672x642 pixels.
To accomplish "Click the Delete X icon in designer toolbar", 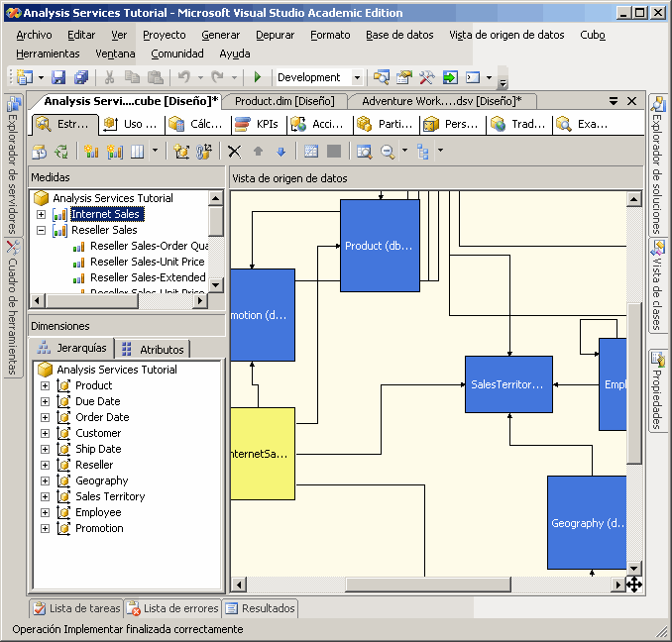I will point(235,152).
